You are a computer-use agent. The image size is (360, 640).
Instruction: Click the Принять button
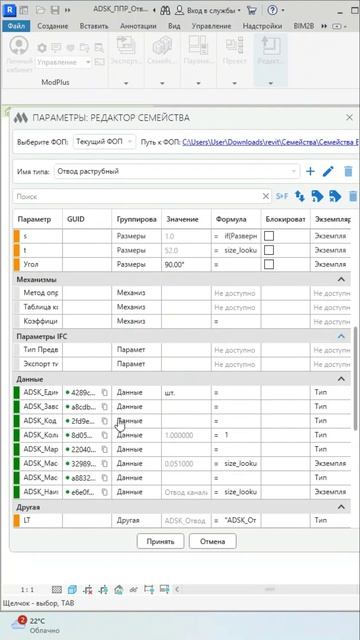pyautogui.click(x=160, y=542)
